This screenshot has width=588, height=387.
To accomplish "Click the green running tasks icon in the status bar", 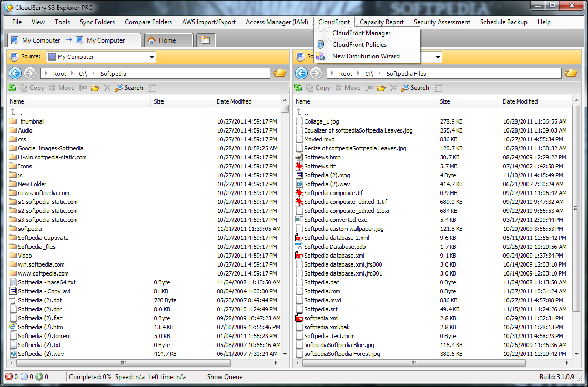I will [x=39, y=377].
